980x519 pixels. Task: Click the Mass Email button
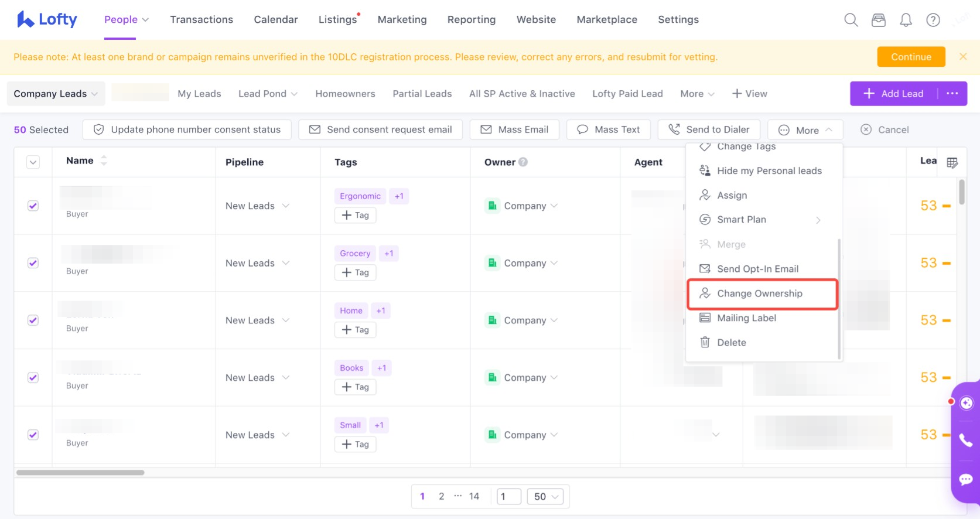click(x=514, y=129)
